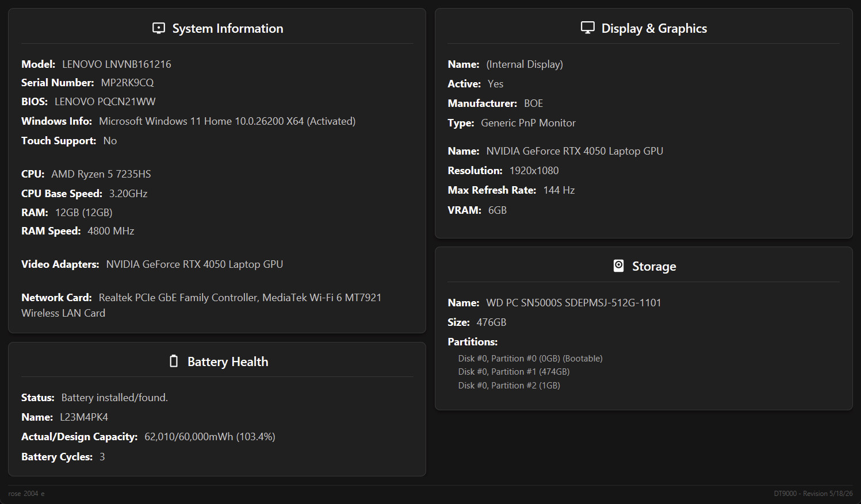Click the "Battery Cycles:" label
The height and width of the screenshot is (504, 861).
click(57, 457)
